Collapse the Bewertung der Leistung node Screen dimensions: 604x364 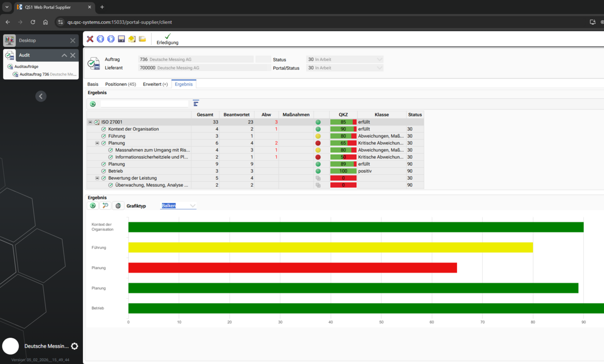pos(98,178)
